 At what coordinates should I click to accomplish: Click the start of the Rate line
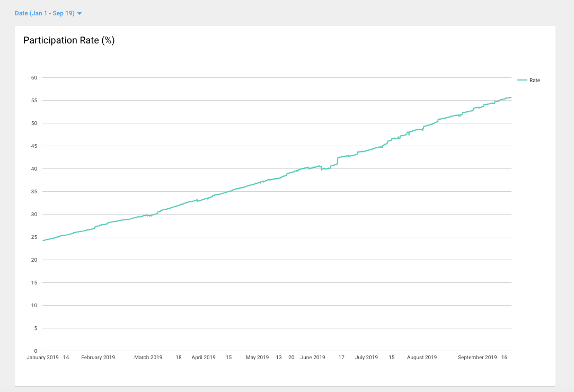tap(43, 240)
